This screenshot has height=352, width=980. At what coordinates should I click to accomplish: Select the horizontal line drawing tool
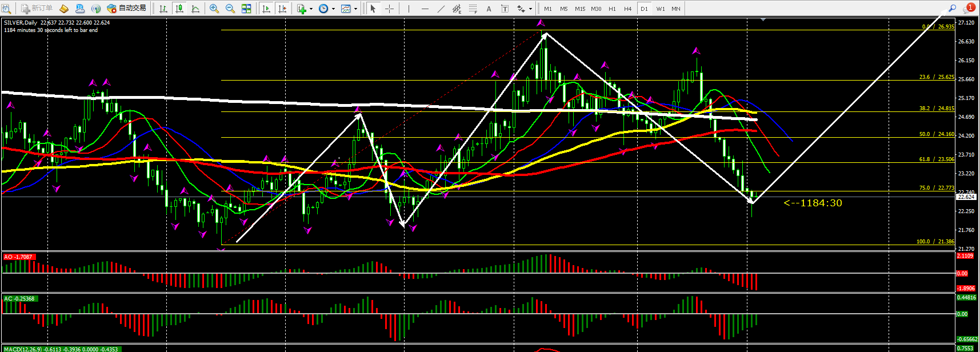pyautogui.click(x=425, y=9)
